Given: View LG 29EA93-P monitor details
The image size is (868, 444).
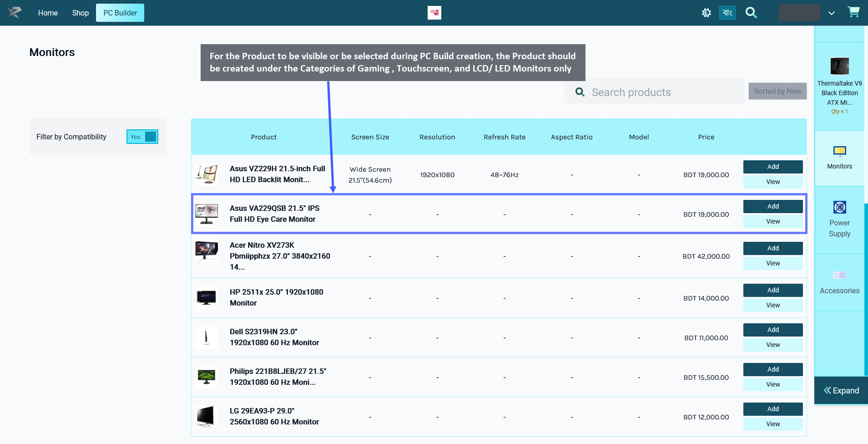Looking at the screenshot, I should click(x=773, y=424).
